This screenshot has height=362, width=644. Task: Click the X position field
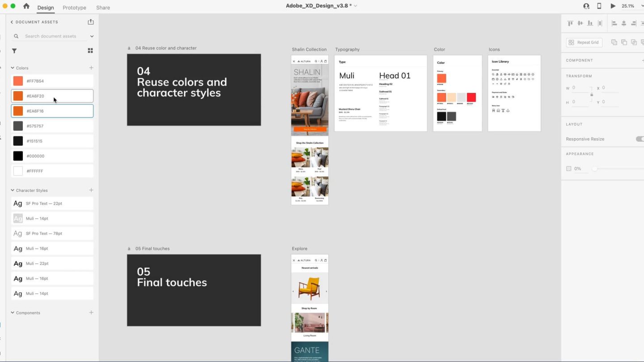[610, 88]
